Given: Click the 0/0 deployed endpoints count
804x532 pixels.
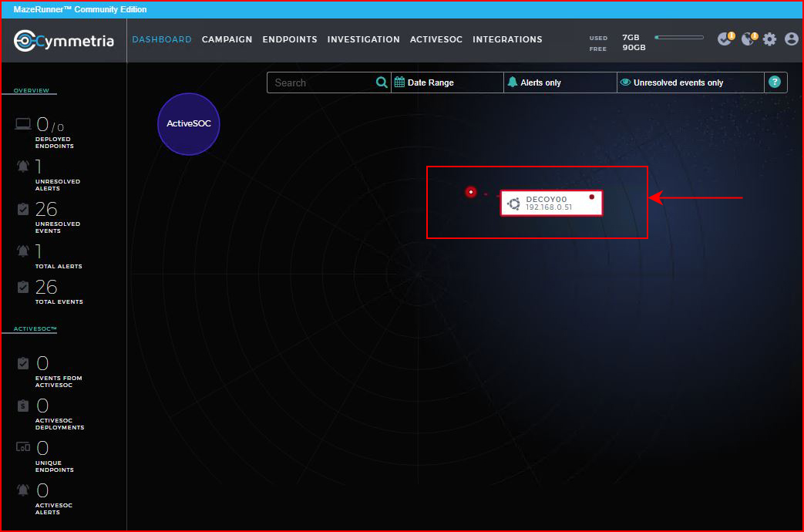Looking at the screenshot, I should (x=50, y=125).
